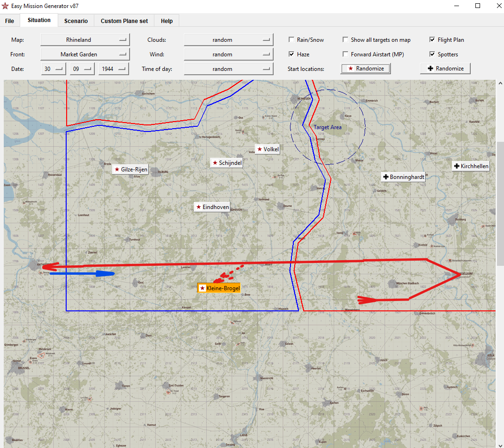Uncheck the Flight Plan checkbox
Screen dimensions: 504x448
[x=432, y=39]
